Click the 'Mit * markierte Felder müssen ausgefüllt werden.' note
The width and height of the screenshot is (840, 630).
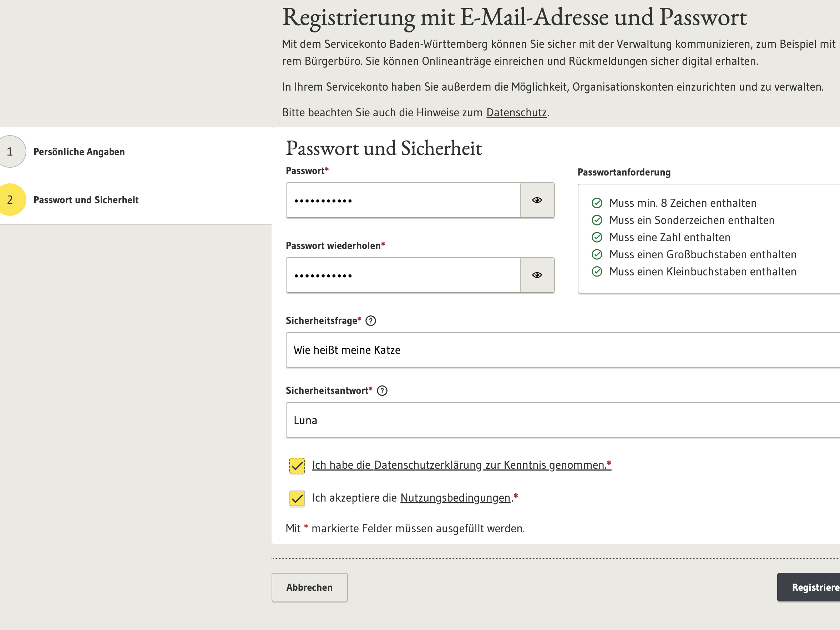(x=405, y=529)
